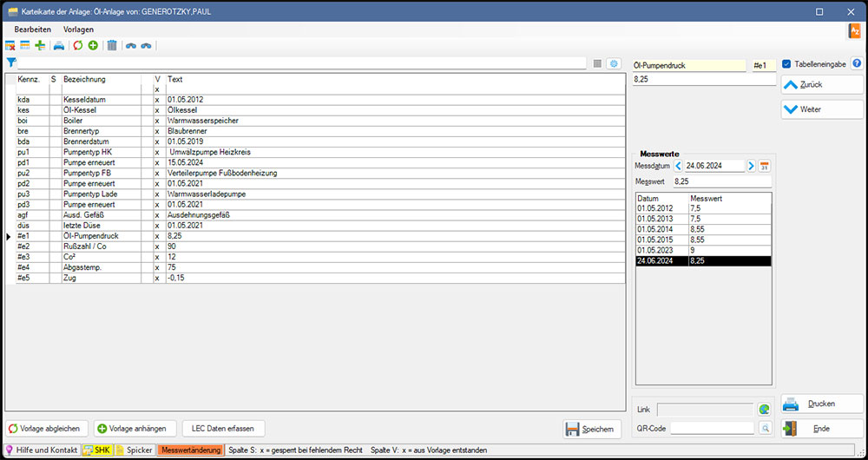The height and width of the screenshot is (460, 868).
Task: Uncheck the Tabelleneingabe checkbox
Action: pyautogui.click(x=786, y=63)
